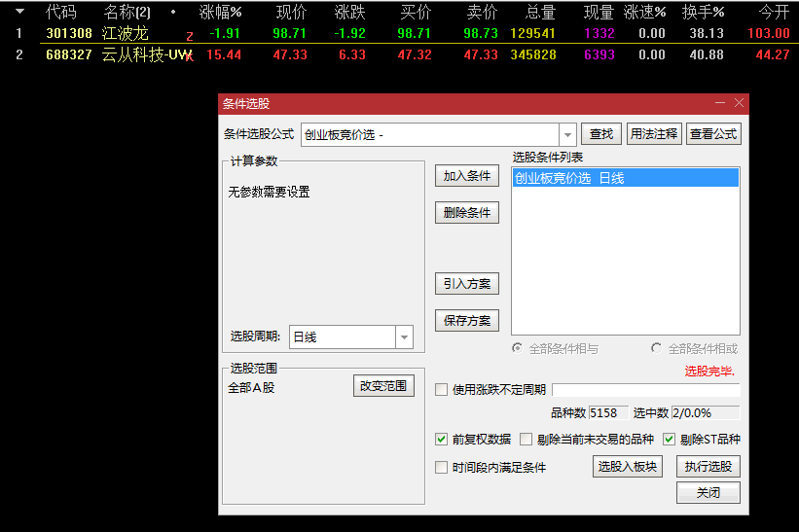This screenshot has width=799, height=532.
Task: Select stock code 688327
Action: click(x=69, y=55)
